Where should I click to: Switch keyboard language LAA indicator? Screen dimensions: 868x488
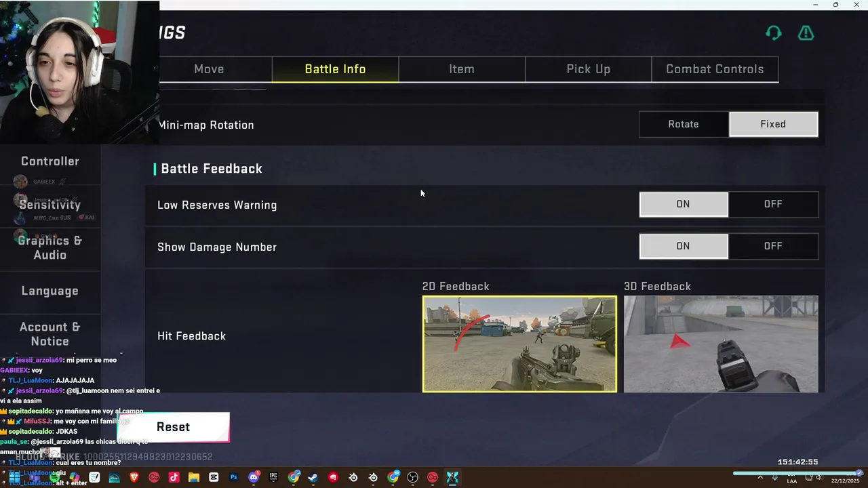792,481
